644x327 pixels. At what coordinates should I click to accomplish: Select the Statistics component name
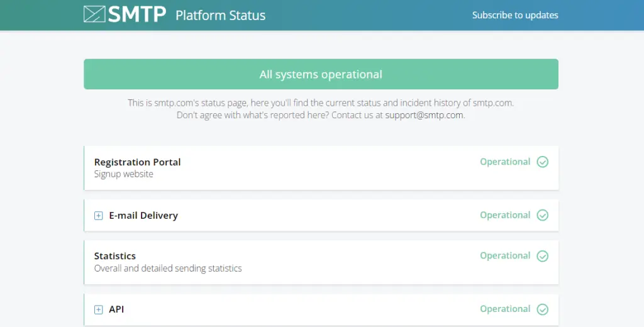(115, 256)
